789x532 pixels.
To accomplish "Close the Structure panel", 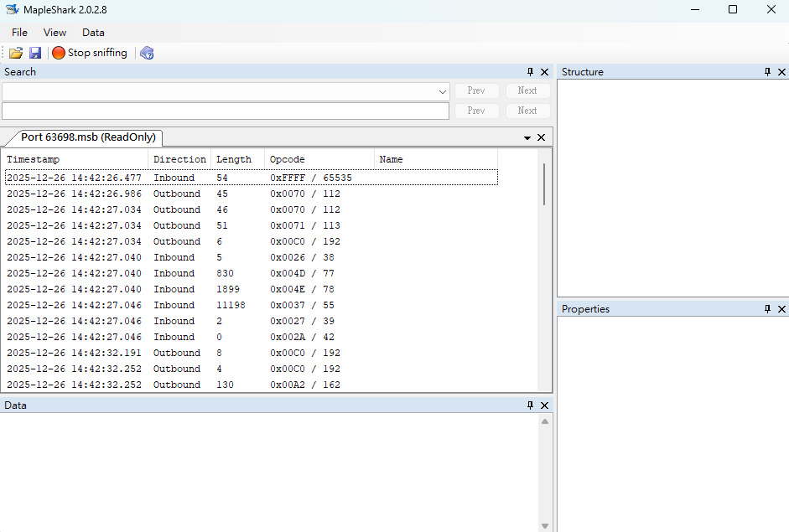I will pos(781,72).
